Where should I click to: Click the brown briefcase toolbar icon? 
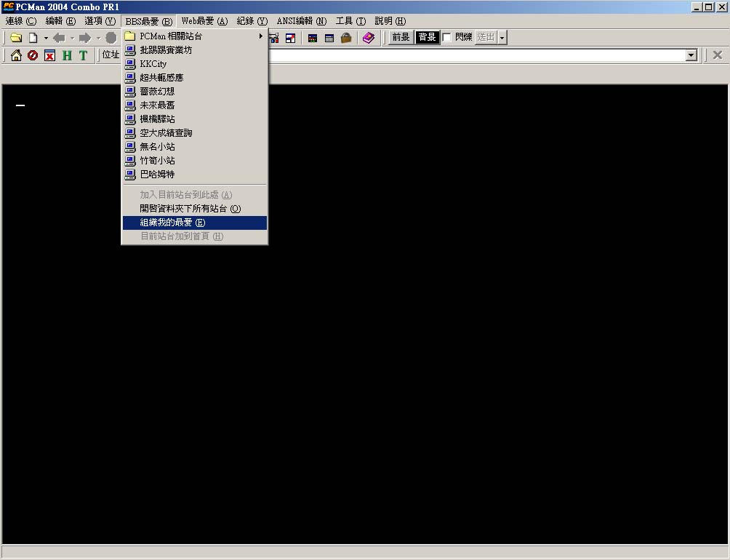pos(347,38)
